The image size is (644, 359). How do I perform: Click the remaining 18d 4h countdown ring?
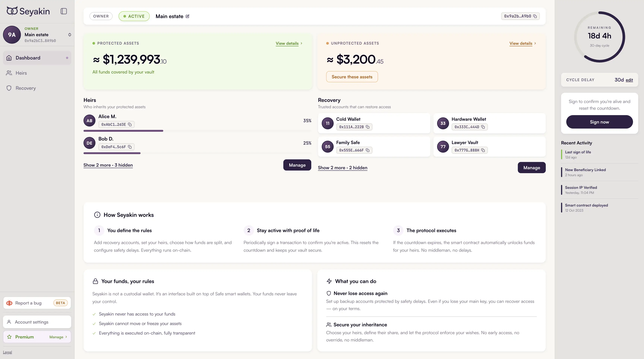(x=599, y=37)
